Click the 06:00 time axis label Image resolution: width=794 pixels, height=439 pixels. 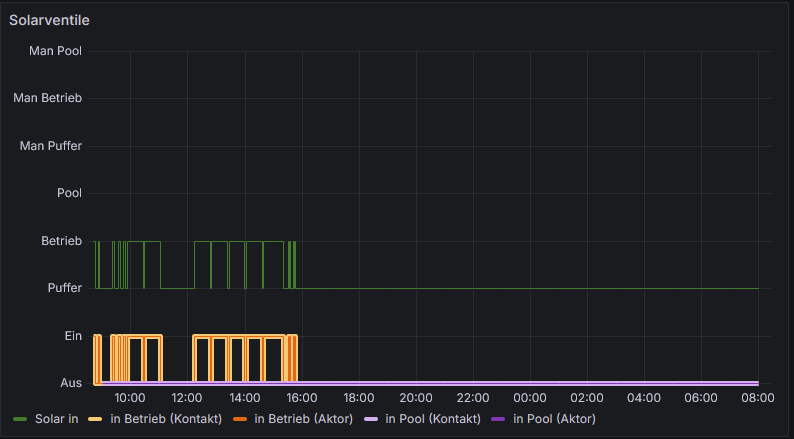[x=701, y=398]
